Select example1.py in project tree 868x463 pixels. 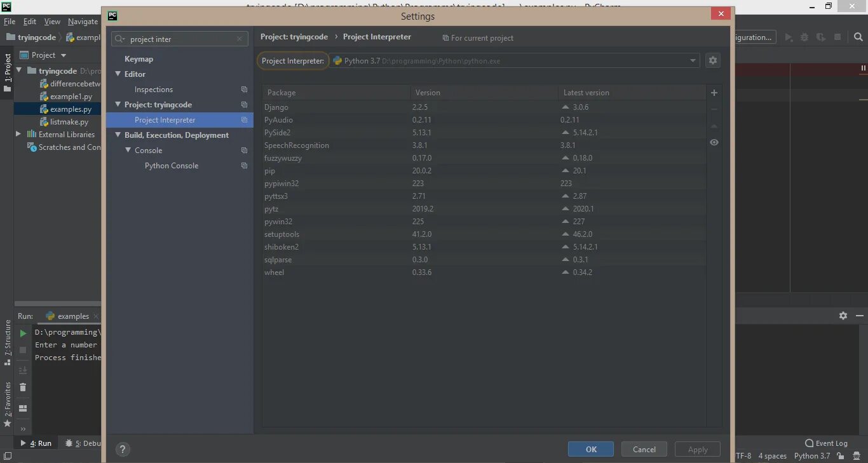71,97
